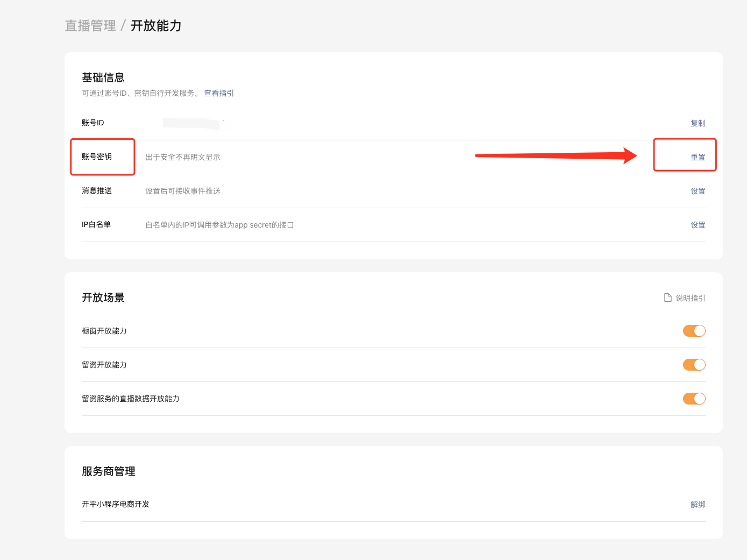
Task: Disable 留资服务的直播数据开放能力 switch
Action: coord(694,399)
